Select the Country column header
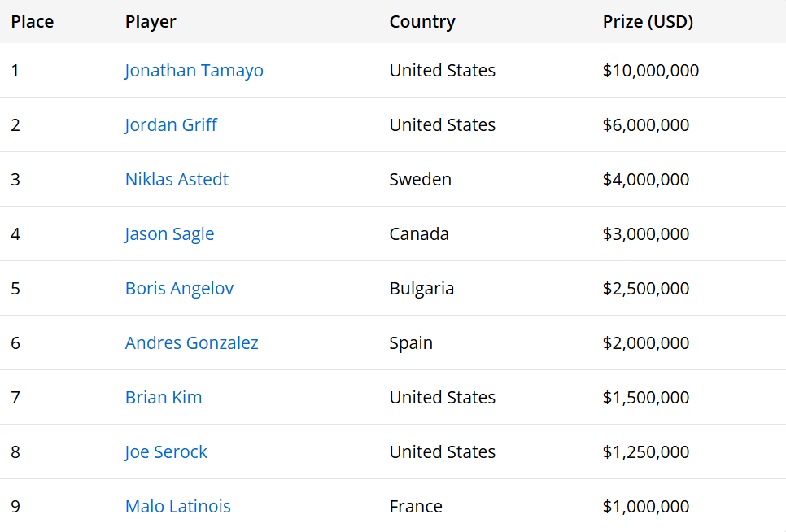The width and height of the screenshot is (786, 532). [422, 22]
